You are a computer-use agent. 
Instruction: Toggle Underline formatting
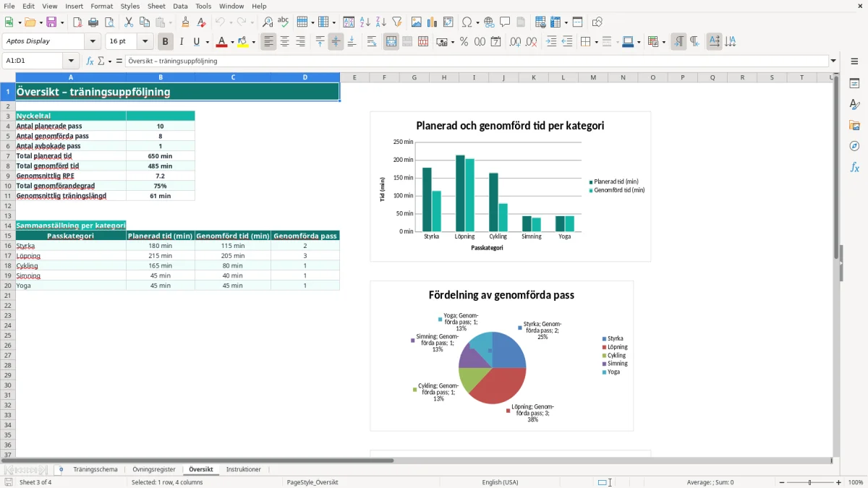point(195,42)
